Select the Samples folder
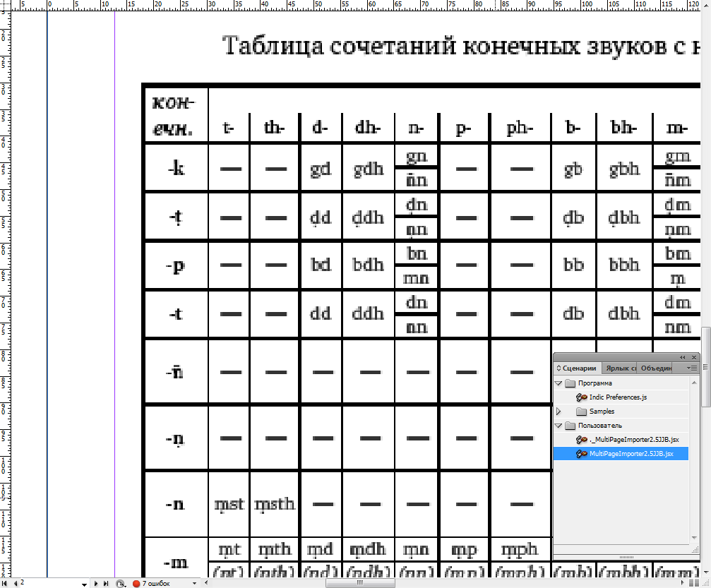711x588 pixels. pyautogui.click(x=602, y=412)
